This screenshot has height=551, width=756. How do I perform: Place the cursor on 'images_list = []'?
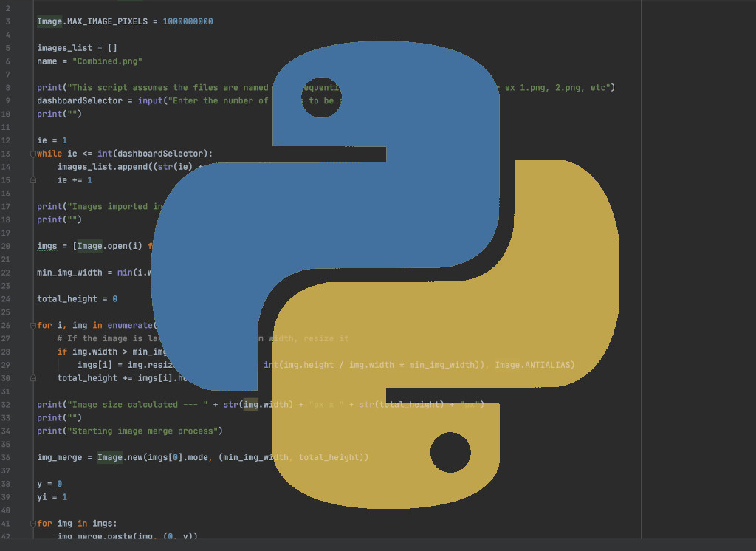click(77, 48)
